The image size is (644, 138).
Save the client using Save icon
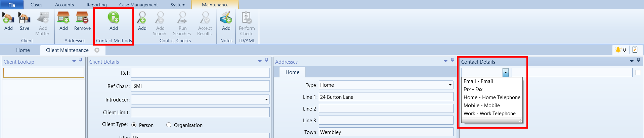pos(24,17)
